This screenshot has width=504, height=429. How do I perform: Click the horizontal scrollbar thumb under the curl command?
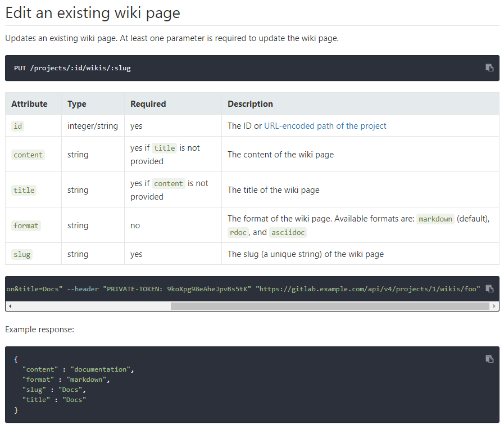[x=330, y=306]
